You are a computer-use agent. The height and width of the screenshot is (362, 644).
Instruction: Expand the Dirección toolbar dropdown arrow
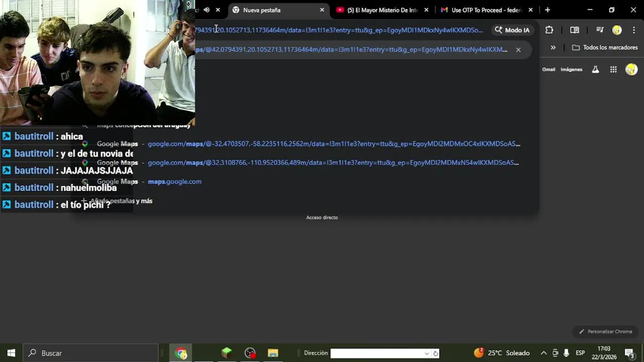click(427, 353)
